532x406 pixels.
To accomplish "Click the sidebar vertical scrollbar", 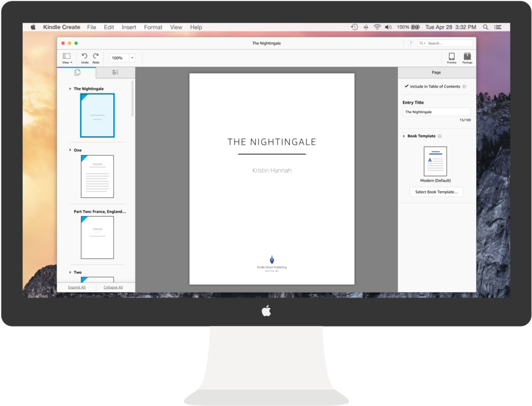I will point(132,98).
